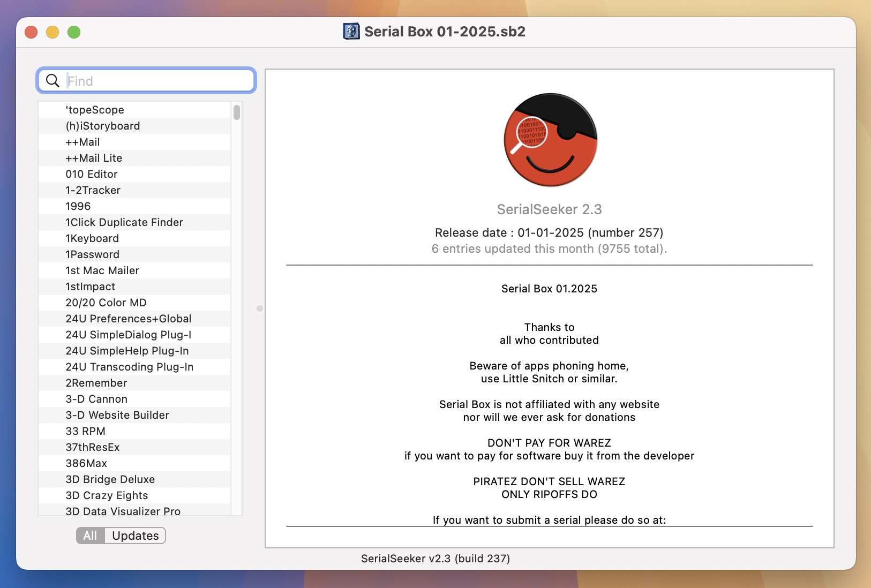The height and width of the screenshot is (588, 871).
Task: Select the 3-D Website Builder entry
Action: click(x=134, y=415)
